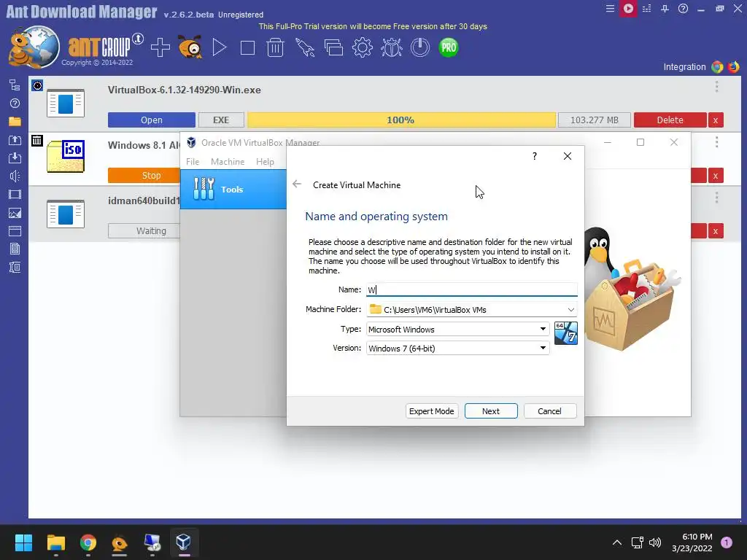
Task: Click the volume speaker tray icon
Action: (x=656, y=542)
